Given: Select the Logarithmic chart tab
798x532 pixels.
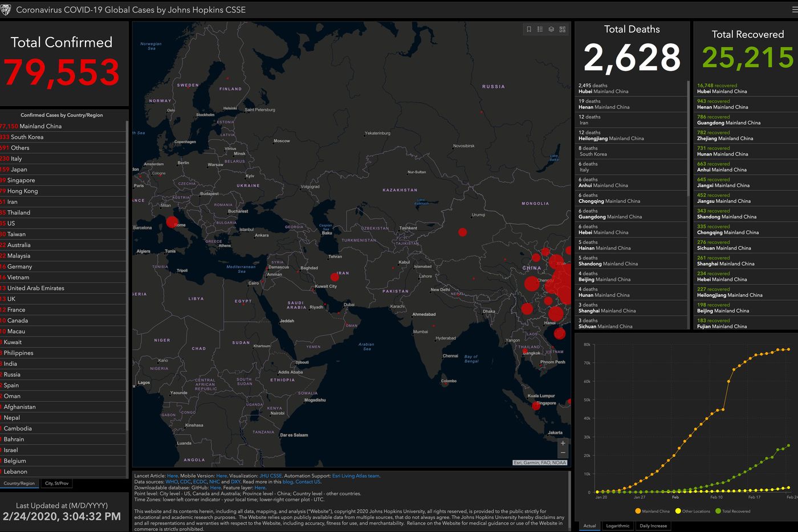Looking at the screenshot, I should click(618, 526).
